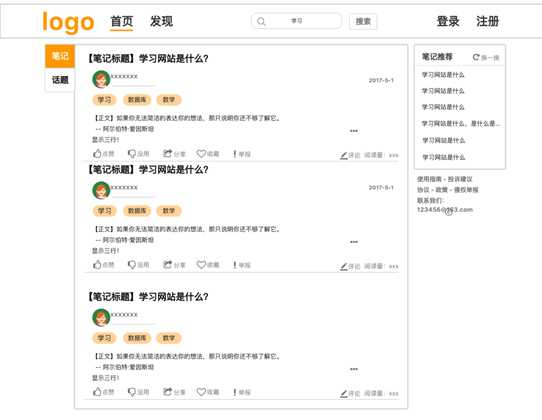Viewport: 542px width, 420px height.
Task: Click the 学习 tag on first note
Action: point(104,100)
